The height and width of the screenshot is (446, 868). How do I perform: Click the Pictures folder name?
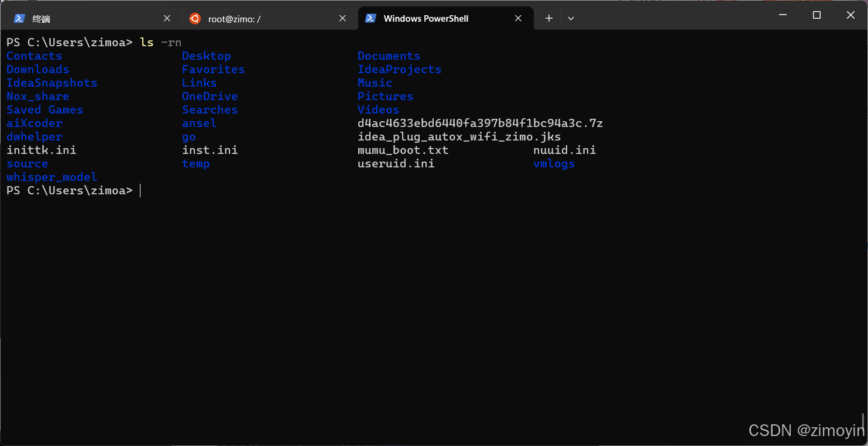(385, 97)
